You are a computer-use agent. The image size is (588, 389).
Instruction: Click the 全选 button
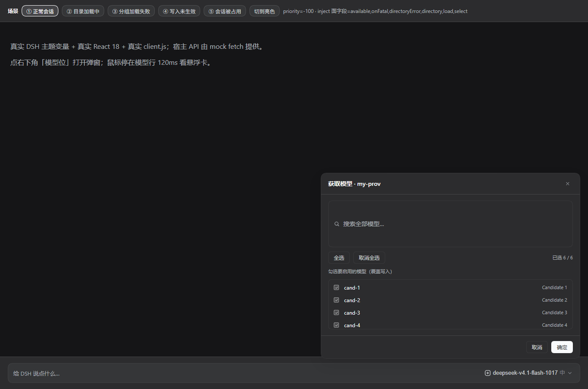[339, 258]
